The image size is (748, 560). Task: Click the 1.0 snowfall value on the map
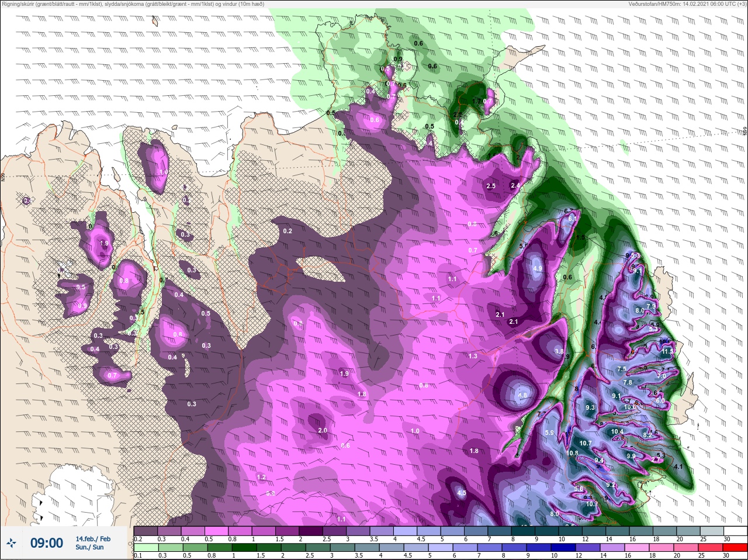coord(415,431)
